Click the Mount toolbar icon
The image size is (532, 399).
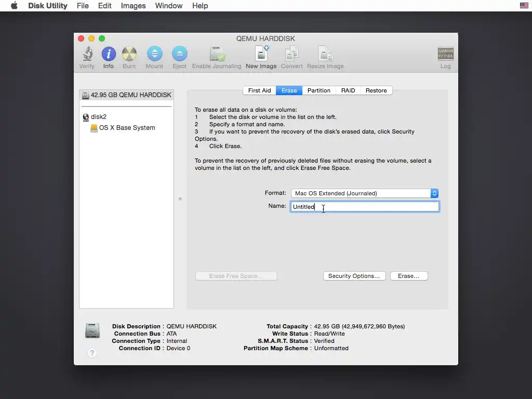pos(154,54)
